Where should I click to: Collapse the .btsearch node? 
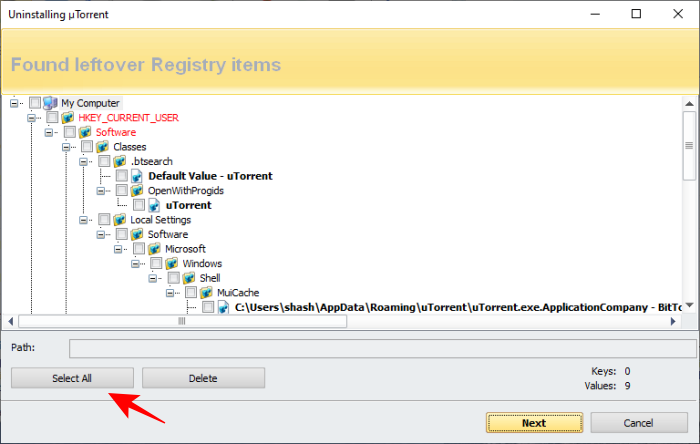tap(83, 162)
